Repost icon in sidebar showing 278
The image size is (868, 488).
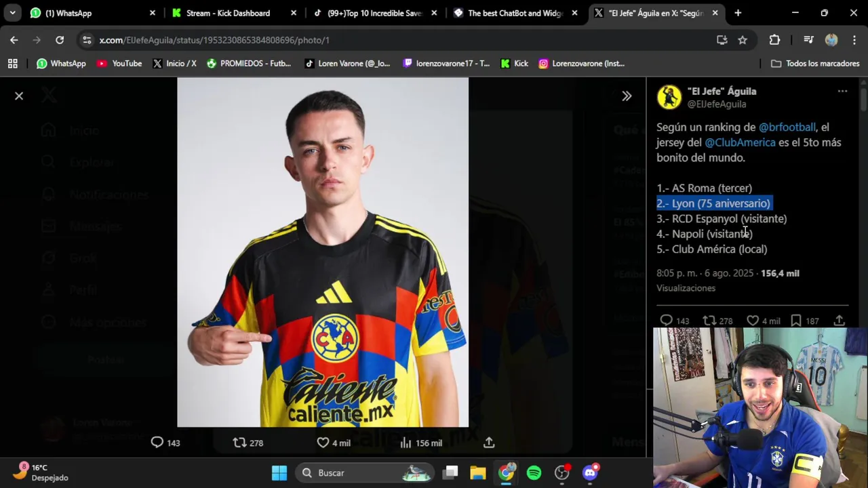[x=709, y=321]
